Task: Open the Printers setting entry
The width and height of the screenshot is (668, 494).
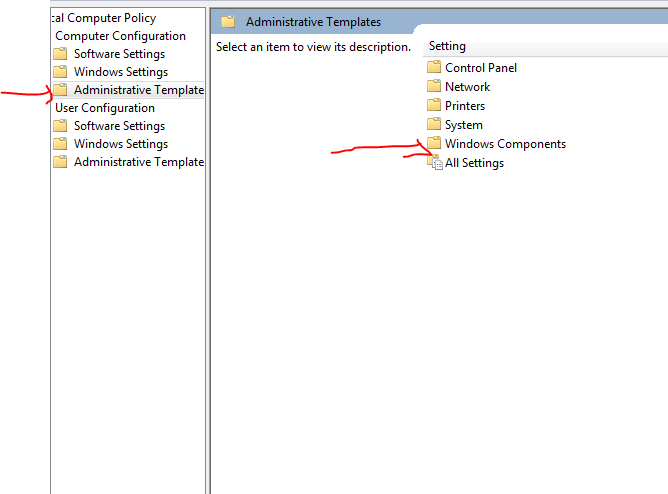Action: pos(465,106)
